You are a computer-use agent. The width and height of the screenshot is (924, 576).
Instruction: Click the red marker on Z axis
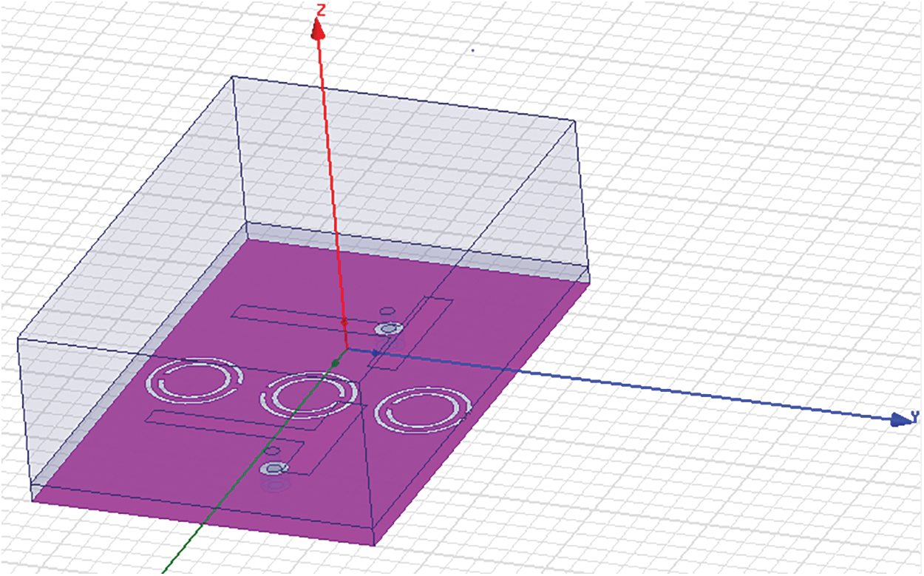pos(344,322)
